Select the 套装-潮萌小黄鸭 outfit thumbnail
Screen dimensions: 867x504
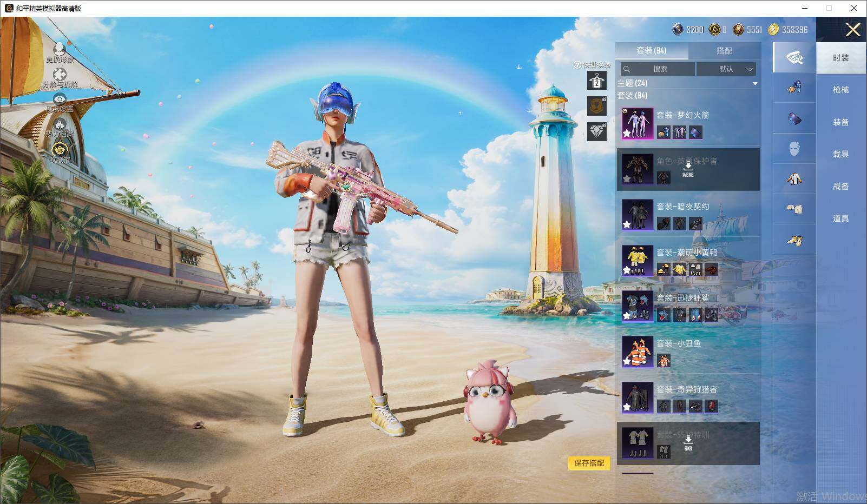pyautogui.click(x=638, y=261)
